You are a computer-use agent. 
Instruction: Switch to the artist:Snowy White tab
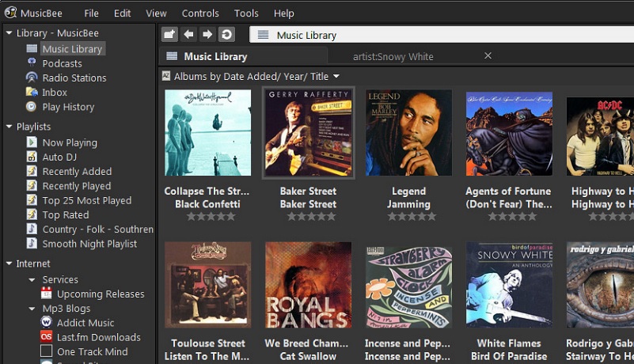tap(393, 56)
